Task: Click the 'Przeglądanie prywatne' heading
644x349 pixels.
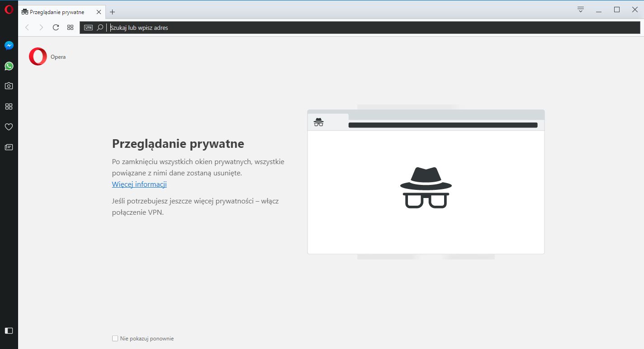Action: (178, 144)
